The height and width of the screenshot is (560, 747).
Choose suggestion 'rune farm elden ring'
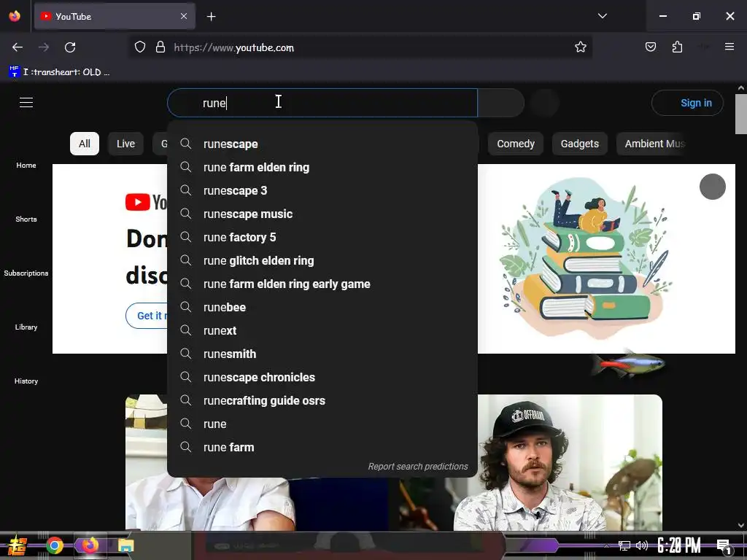(322, 167)
